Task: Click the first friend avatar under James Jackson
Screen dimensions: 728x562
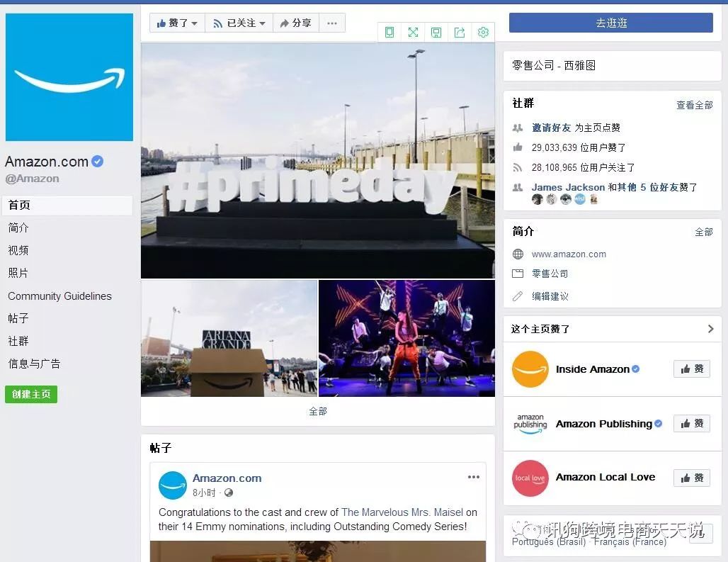Action: pos(538,199)
